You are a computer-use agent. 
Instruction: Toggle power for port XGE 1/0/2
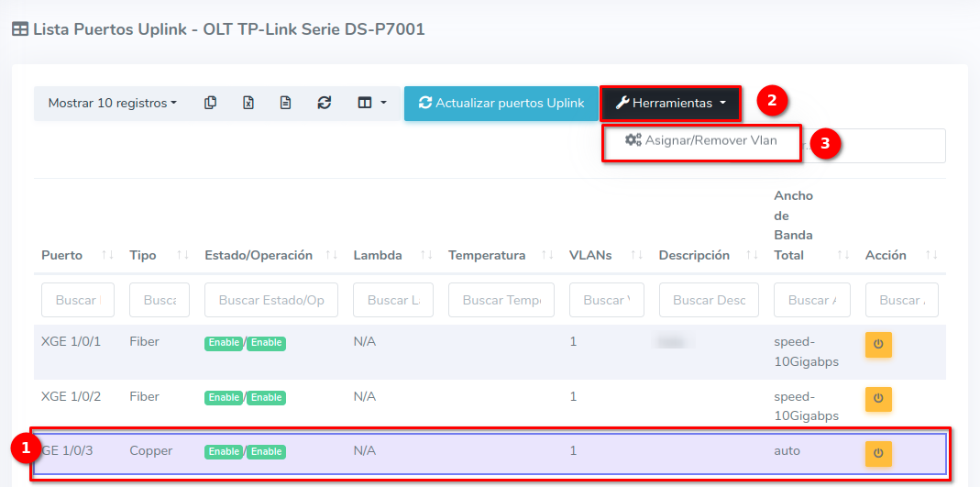[x=878, y=399]
